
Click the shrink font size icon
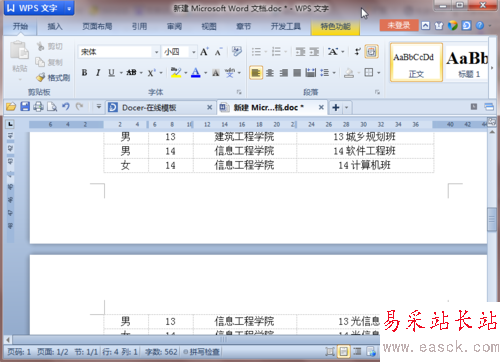point(218,52)
